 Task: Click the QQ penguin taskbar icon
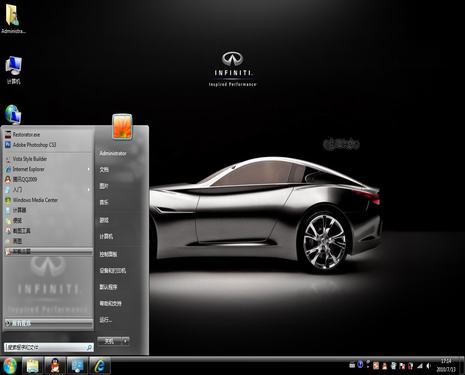[55, 366]
